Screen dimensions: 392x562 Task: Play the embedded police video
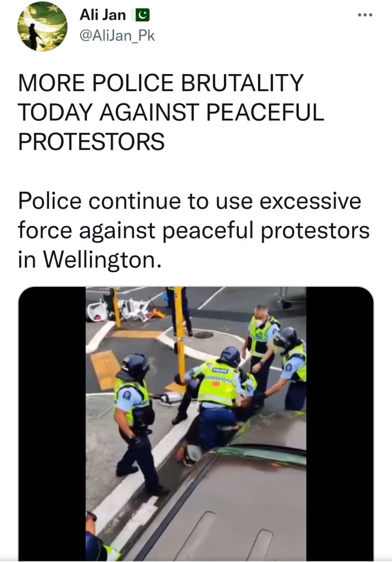pos(196,424)
